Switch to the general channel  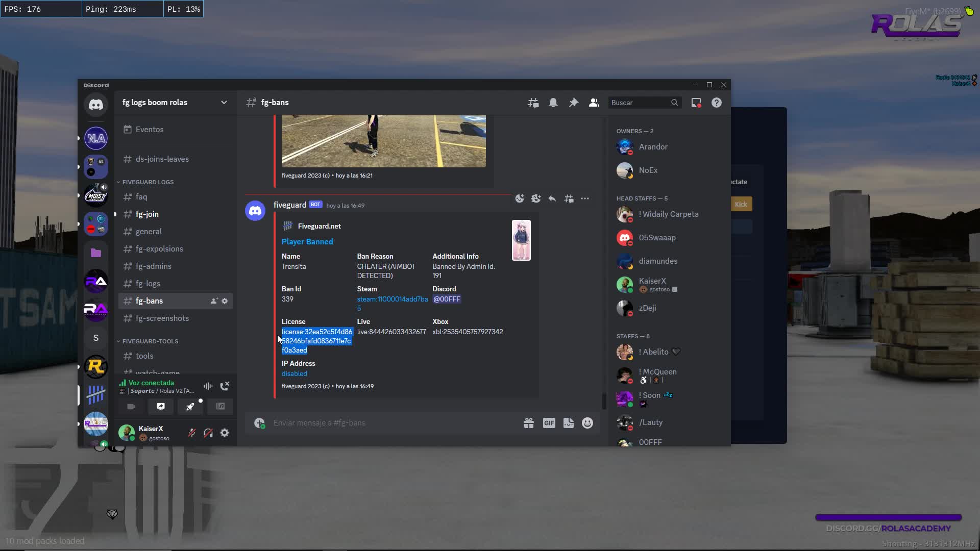pyautogui.click(x=149, y=231)
